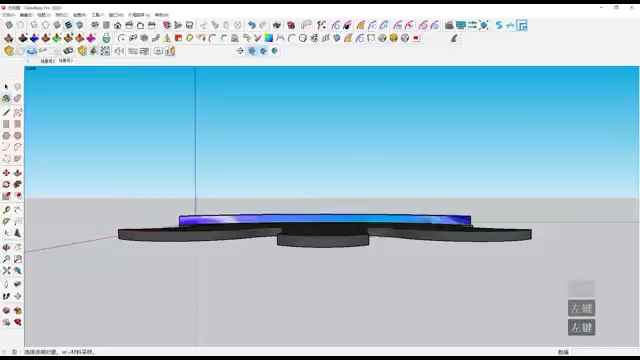
Task: Click the Undo arrow in toolbar
Action: tap(251, 25)
